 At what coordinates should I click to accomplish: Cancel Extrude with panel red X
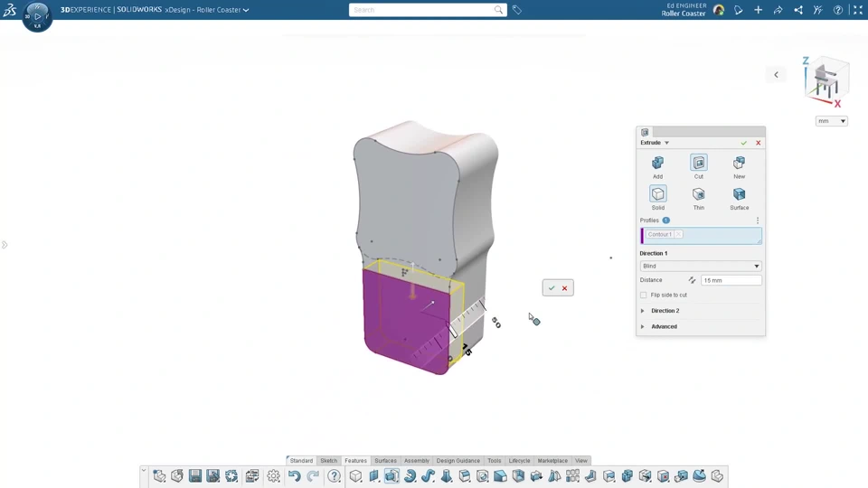point(759,143)
